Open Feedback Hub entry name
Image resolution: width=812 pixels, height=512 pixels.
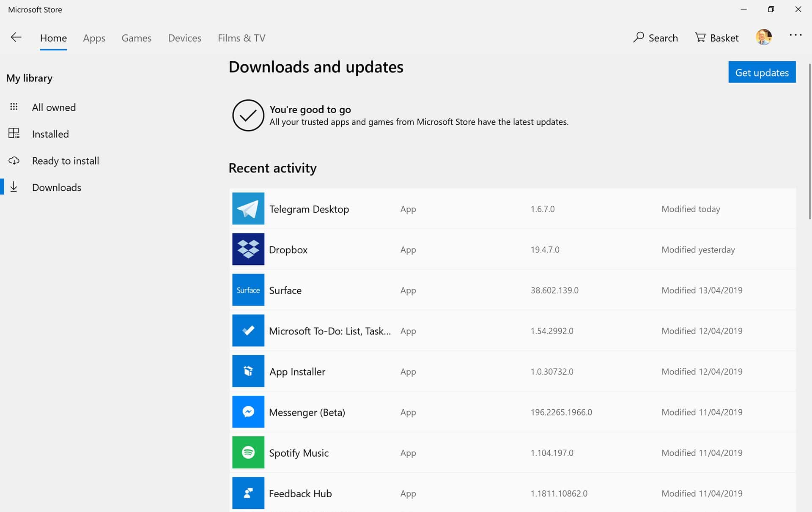300,493
